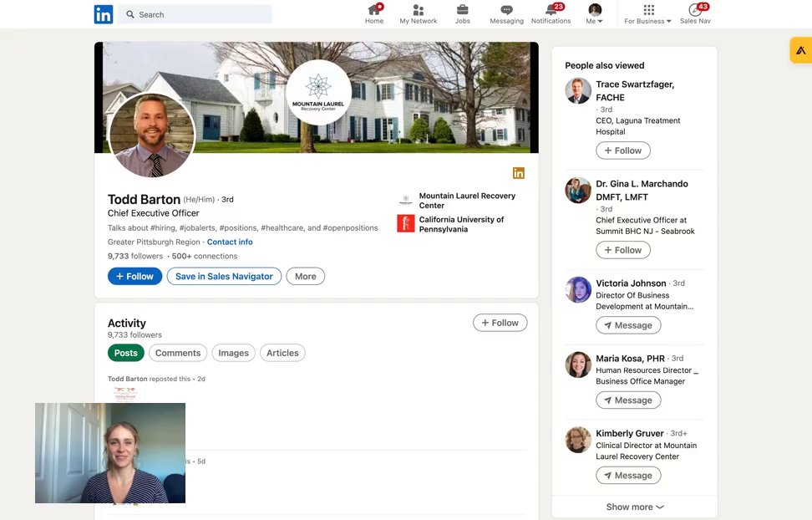Click California University of Pennsylvania red logo

click(x=406, y=223)
